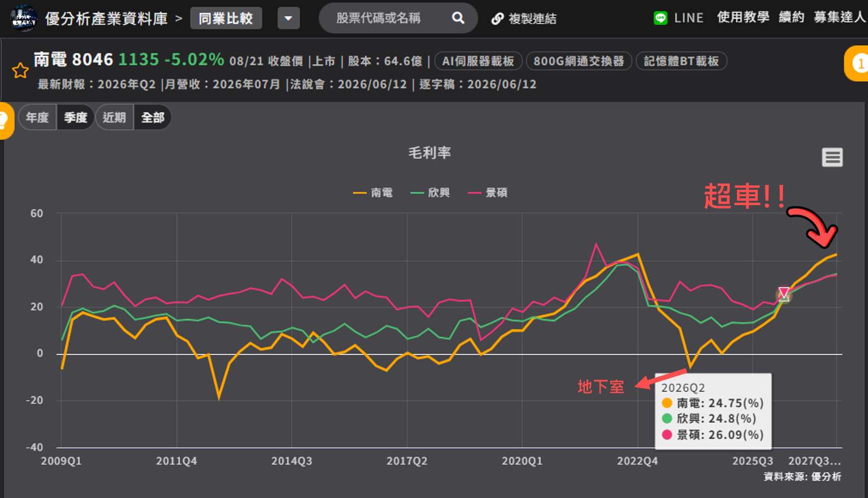The image size is (868, 498).
Task: Favorite 南電 with the star icon
Action: coord(20,70)
